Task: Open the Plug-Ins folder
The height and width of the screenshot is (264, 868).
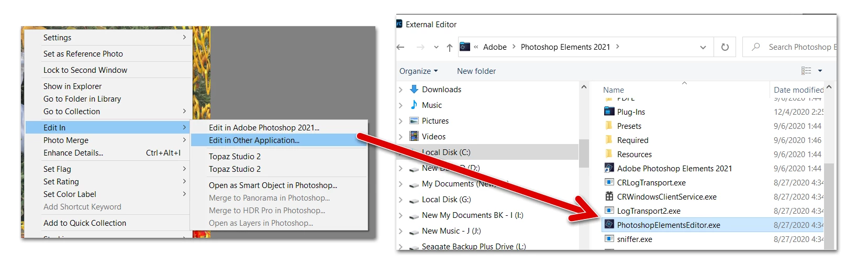Action: [631, 112]
